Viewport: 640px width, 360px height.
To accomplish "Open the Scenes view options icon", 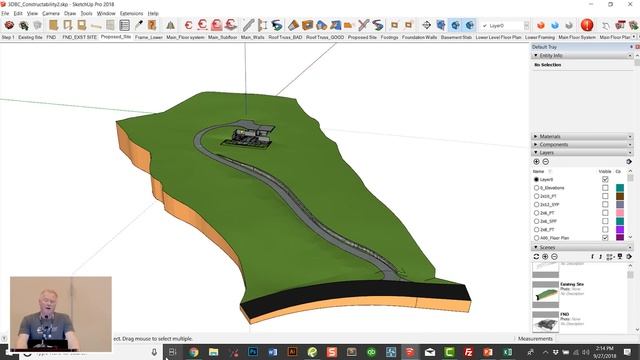I will (610, 256).
